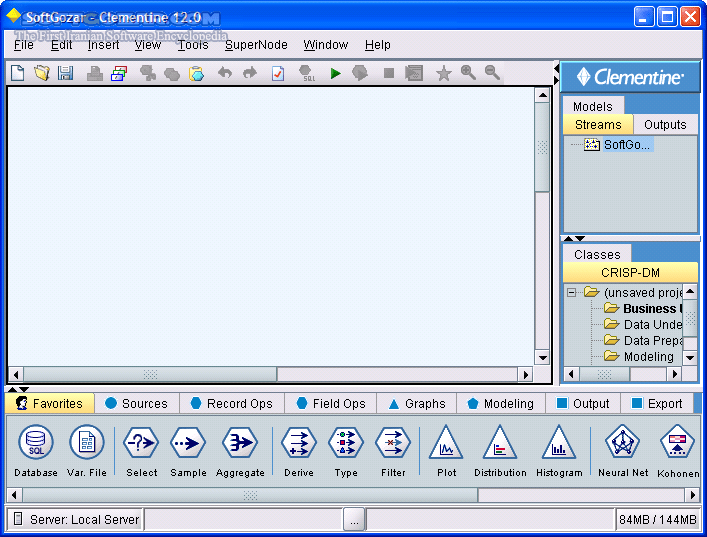Click the Redo arrow in the toolbar
707x537 pixels.
pyautogui.click(x=249, y=73)
